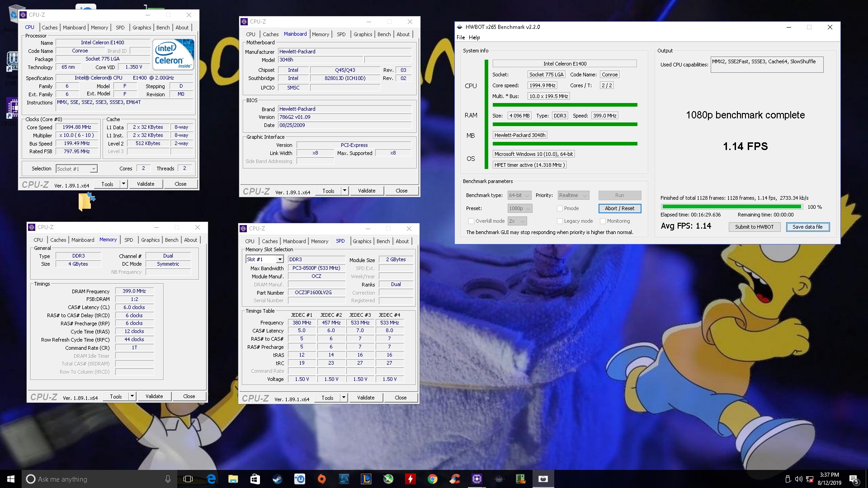Open the Overkill 2x multiplier dropdown
This screenshot has width=868, height=488.
coord(517,221)
